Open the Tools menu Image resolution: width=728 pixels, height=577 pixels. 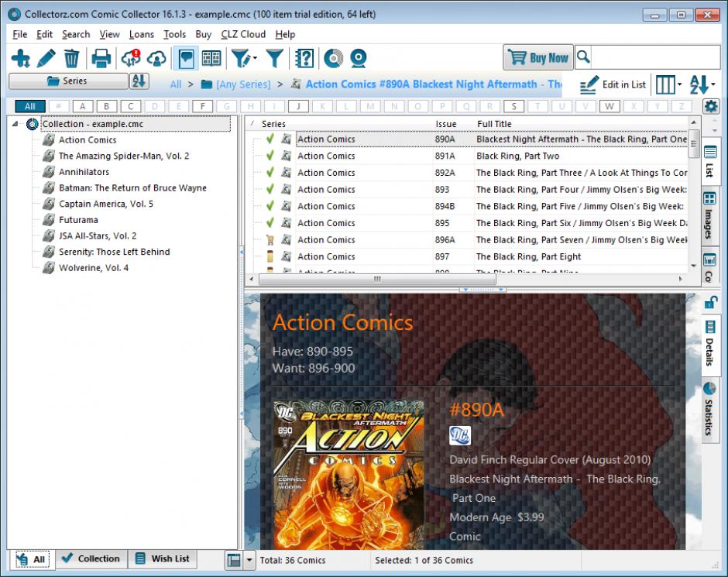(x=174, y=34)
